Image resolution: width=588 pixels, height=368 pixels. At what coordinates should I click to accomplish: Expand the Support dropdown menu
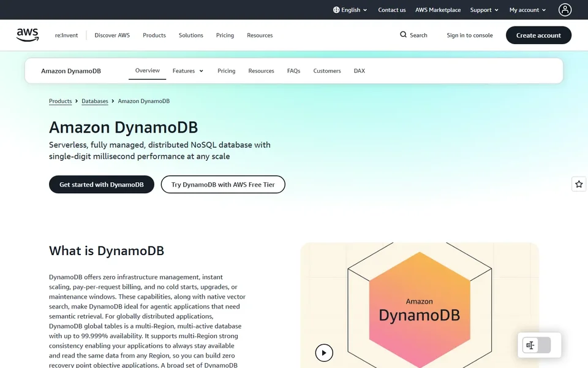(x=484, y=10)
